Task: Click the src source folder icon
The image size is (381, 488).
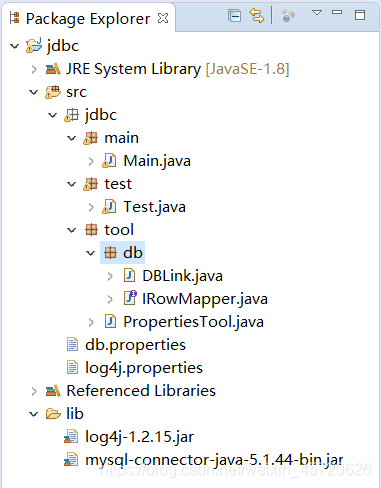Action: [53, 92]
